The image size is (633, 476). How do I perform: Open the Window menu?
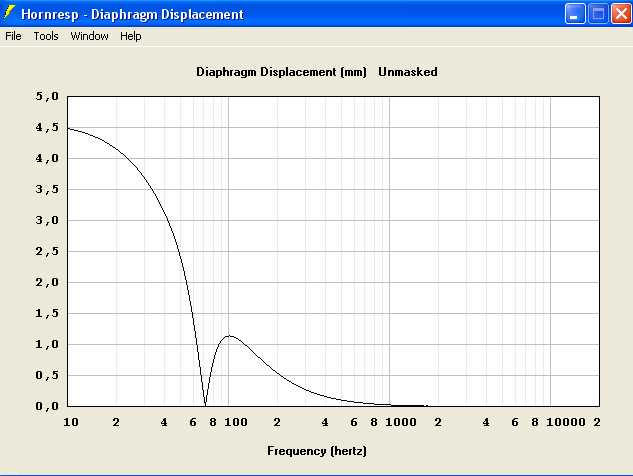click(89, 36)
